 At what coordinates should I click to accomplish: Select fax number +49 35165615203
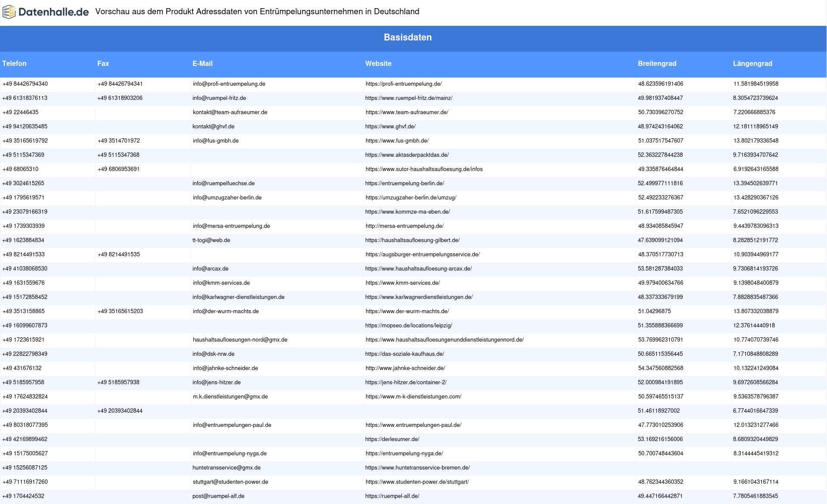click(x=120, y=311)
